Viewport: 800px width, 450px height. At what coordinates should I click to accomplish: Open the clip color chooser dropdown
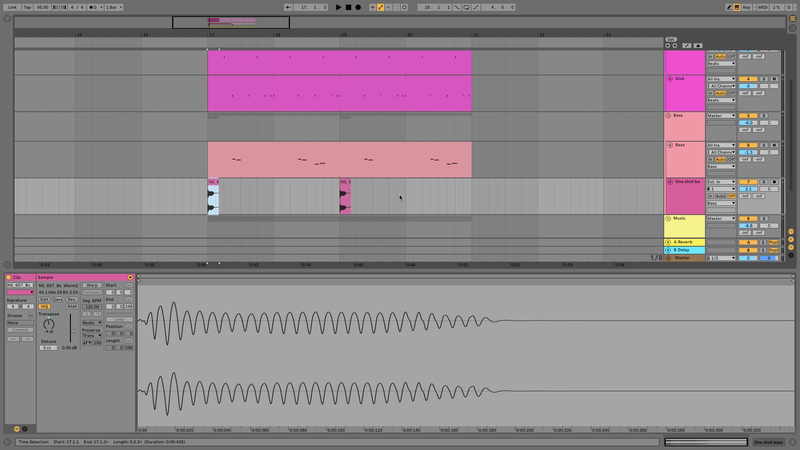tap(20, 292)
